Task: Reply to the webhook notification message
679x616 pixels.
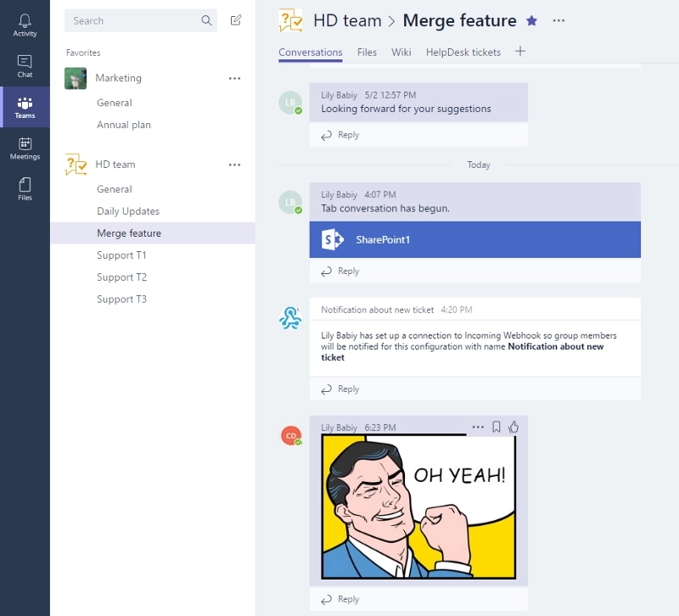Action: click(340, 389)
